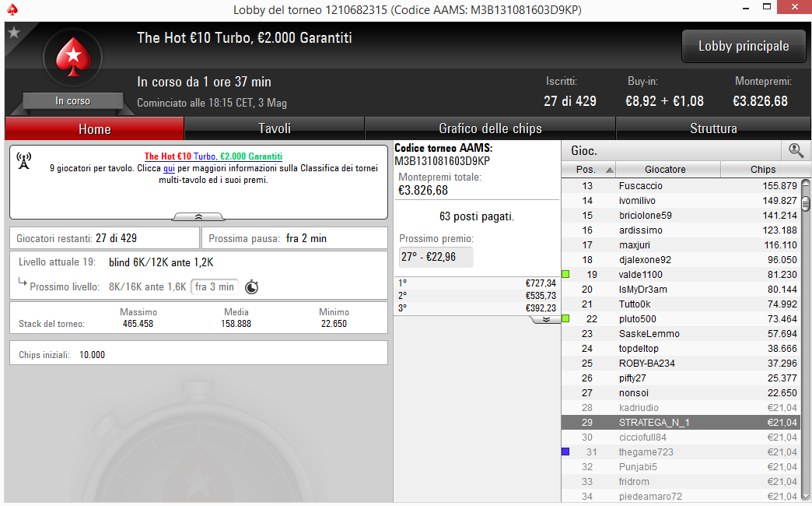
Task: Click highlighted STRATEGA_N_1 row
Action: 681,423
